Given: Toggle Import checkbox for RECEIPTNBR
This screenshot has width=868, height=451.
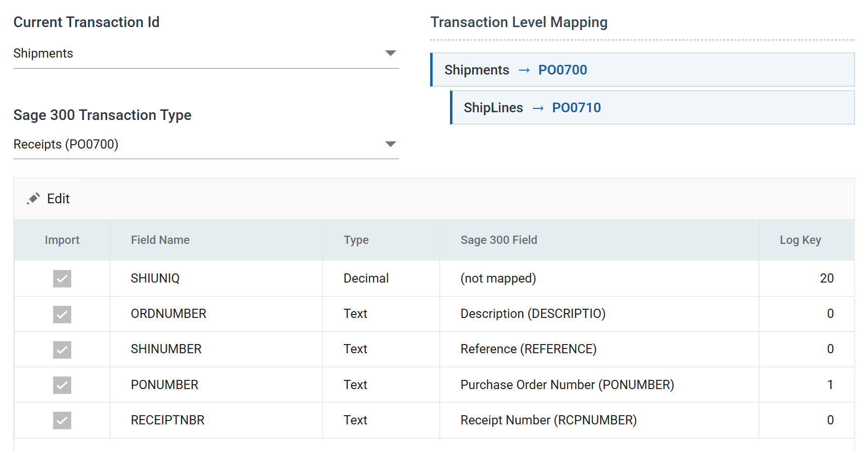Looking at the screenshot, I should click(62, 420).
